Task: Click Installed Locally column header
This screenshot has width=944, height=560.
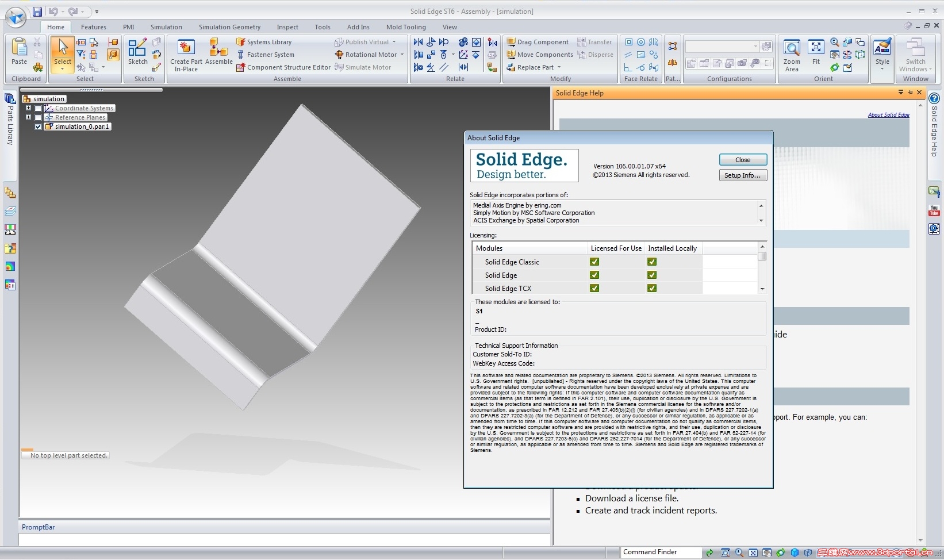Action: click(673, 248)
